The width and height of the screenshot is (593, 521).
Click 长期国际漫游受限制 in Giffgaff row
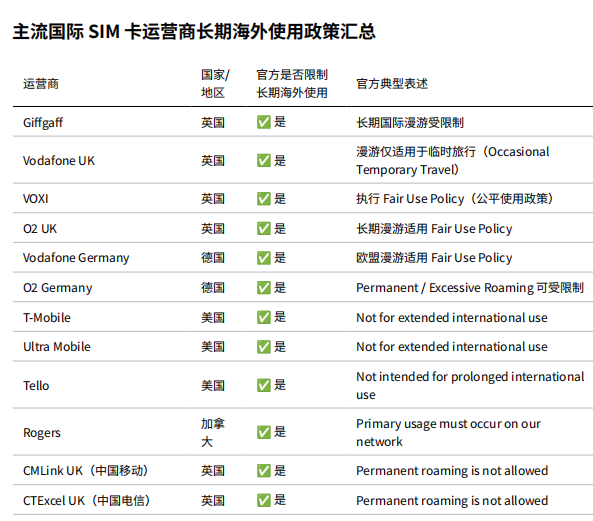click(410, 122)
